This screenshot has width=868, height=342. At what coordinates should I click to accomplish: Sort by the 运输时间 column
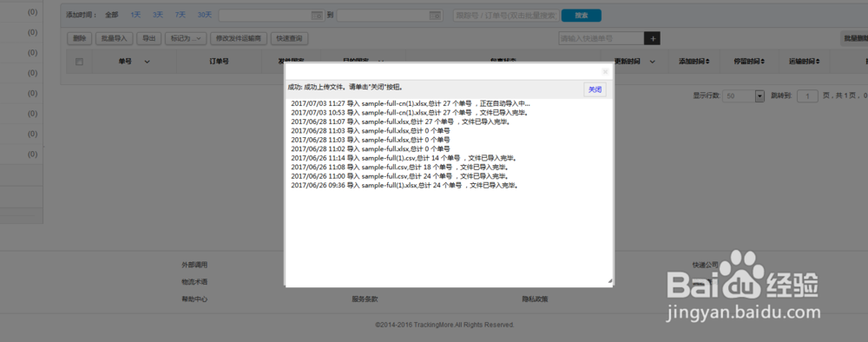tap(805, 62)
